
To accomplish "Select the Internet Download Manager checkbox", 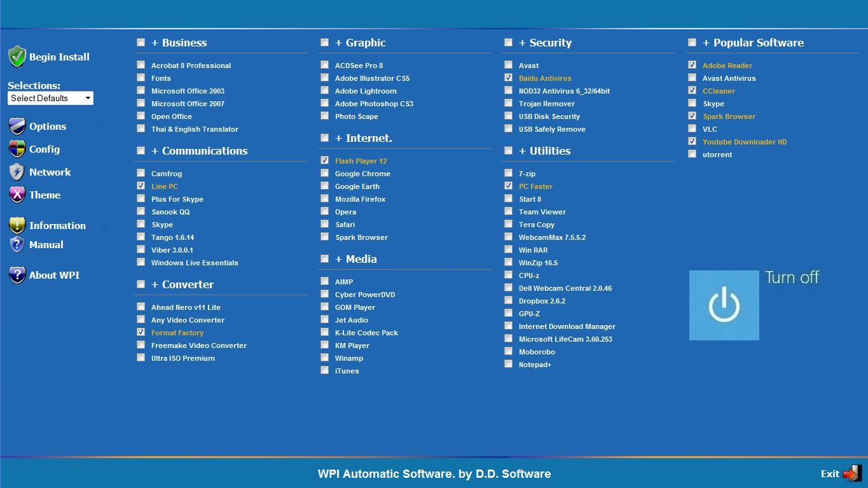I will [x=509, y=326].
